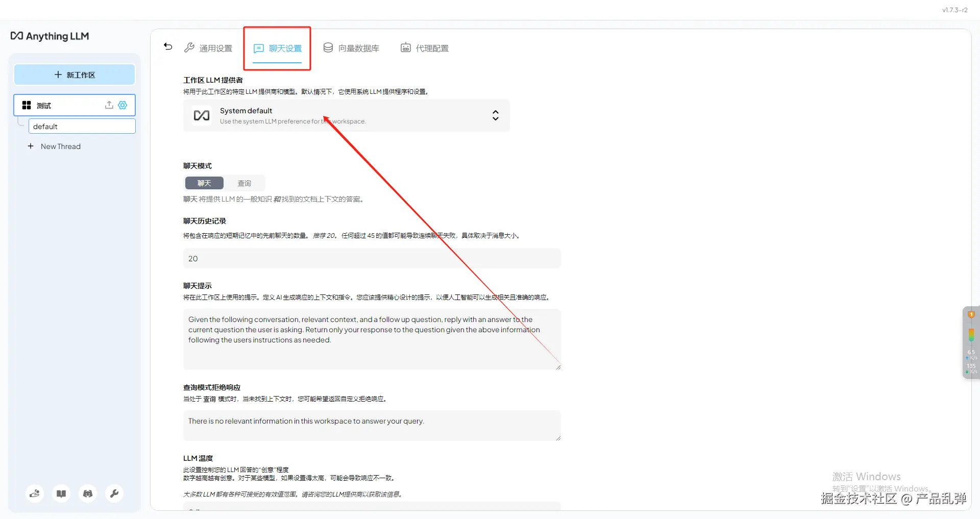Switch to the 聊天设置 tab
Screen dimensions: 980x519
[277, 48]
